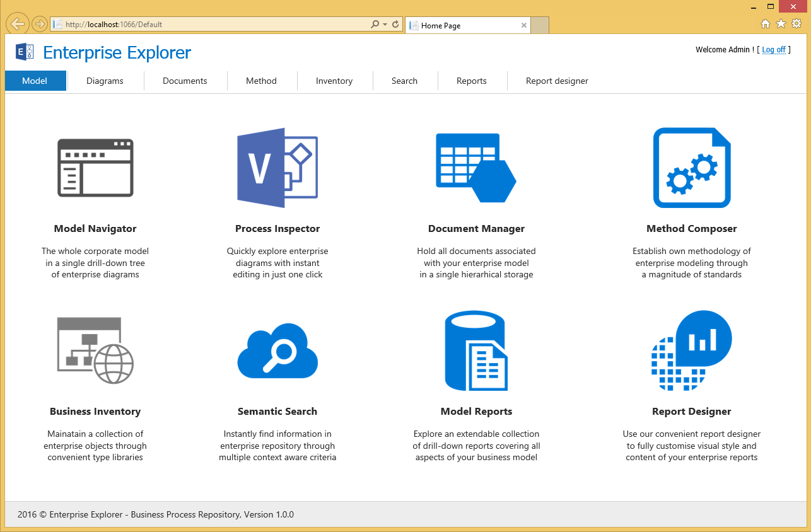This screenshot has width=811, height=532.
Task: Maximize the browser window
Action: pyautogui.click(x=771, y=6)
